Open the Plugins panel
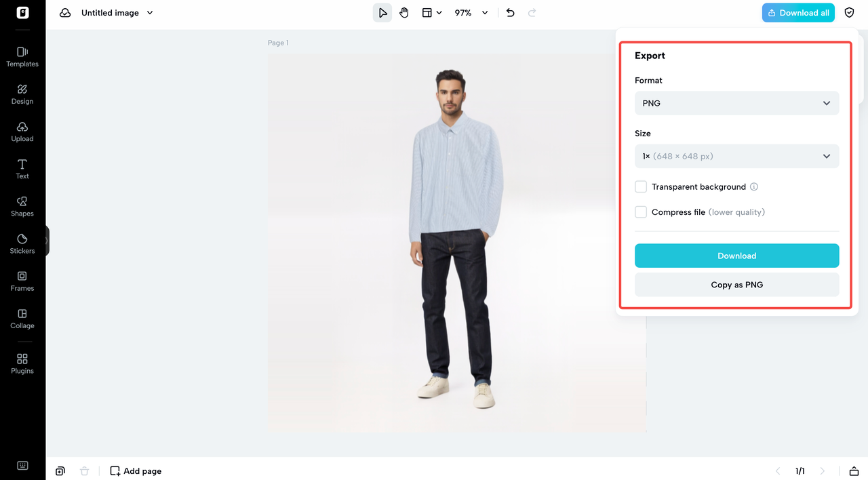 point(22,362)
